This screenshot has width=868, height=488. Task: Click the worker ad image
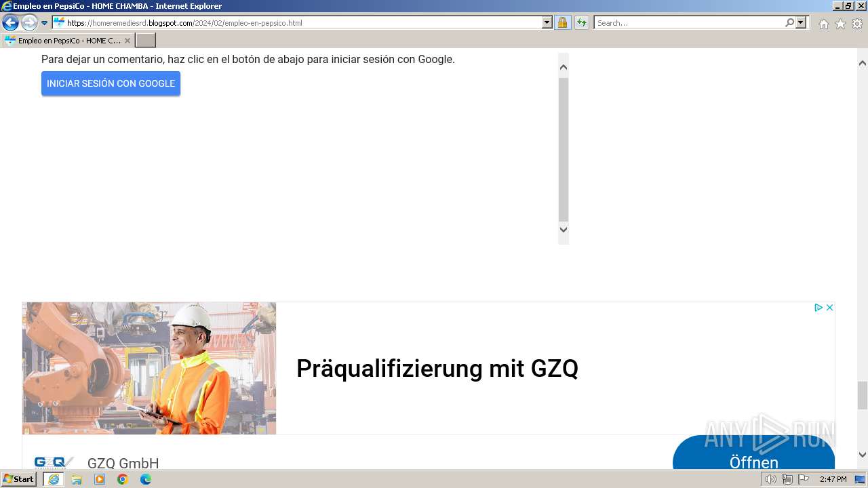(149, 368)
